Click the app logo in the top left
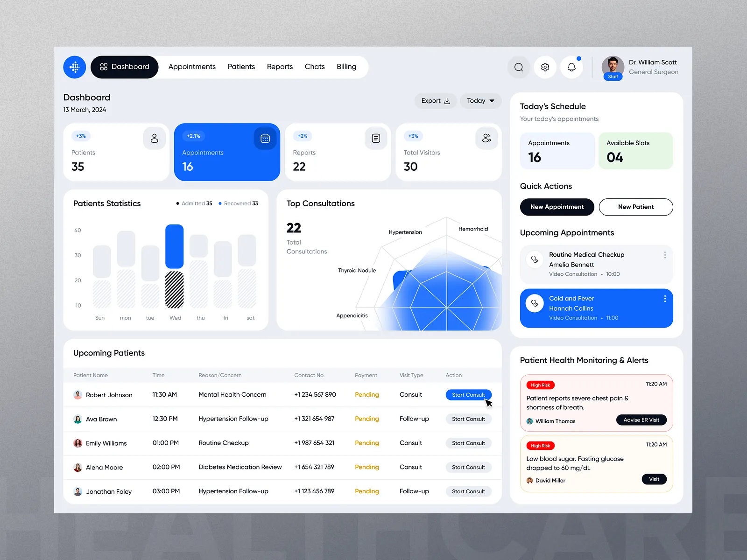This screenshot has width=747, height=560. [74, 67]
